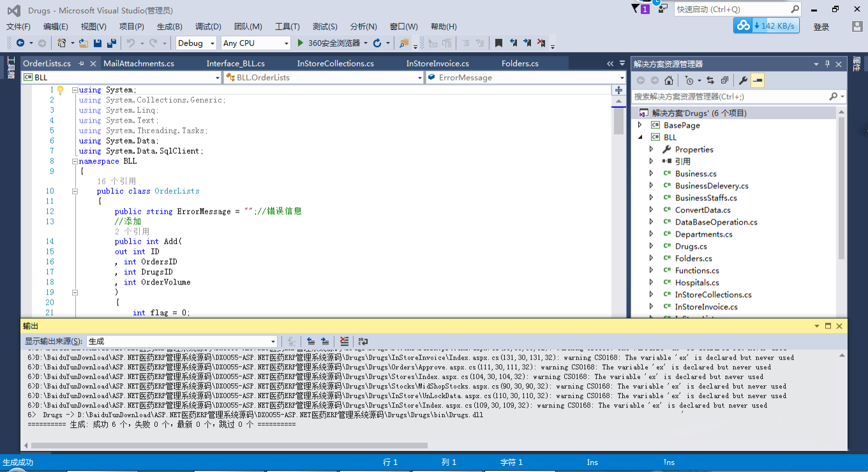Switch to Folders.cs editor tab
Screen dimensions: 868x472
coord(520,63)
